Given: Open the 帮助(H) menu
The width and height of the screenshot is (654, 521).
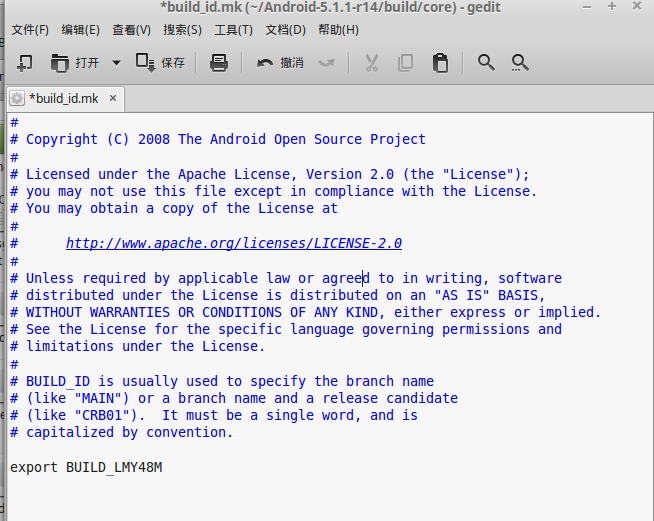Looking at the screenshot, I should [x=338, y=30].
